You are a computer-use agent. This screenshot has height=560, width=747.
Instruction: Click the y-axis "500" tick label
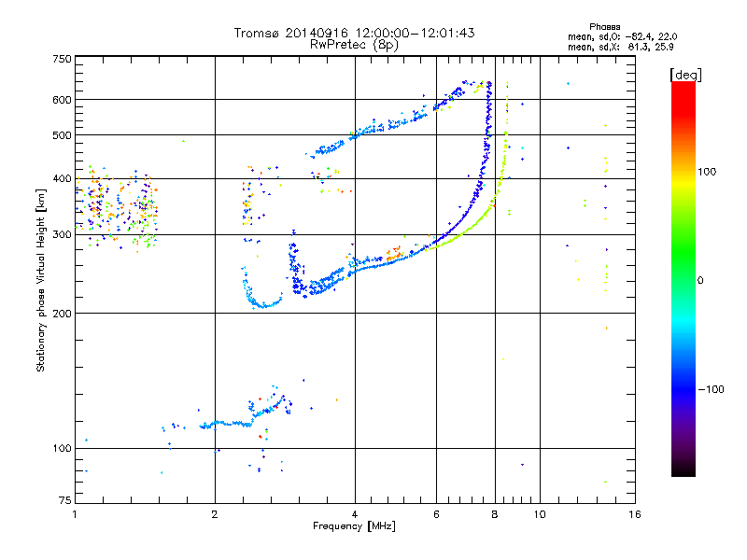point(62,135)
